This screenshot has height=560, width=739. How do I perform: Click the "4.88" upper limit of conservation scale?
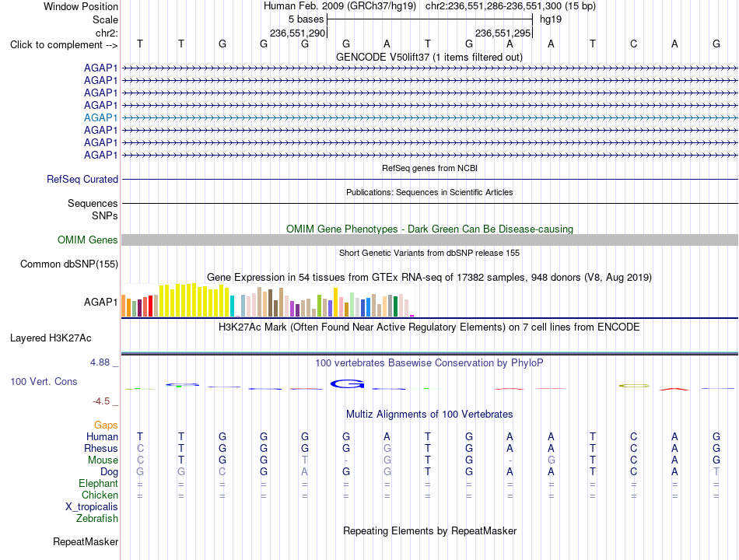click(x=100, y=362)
